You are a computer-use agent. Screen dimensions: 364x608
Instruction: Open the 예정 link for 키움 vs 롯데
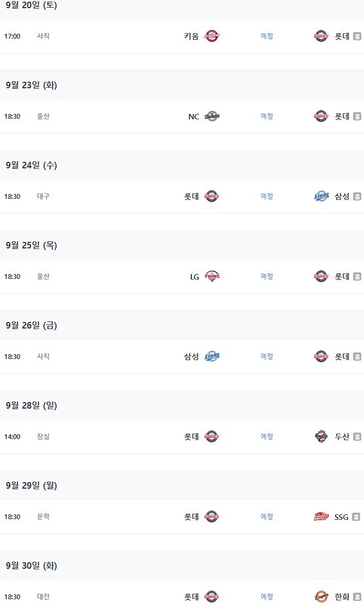(x=266, y=37)
